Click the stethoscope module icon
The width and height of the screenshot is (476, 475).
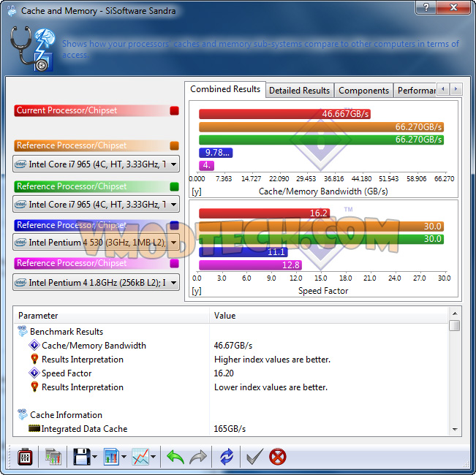32,48
